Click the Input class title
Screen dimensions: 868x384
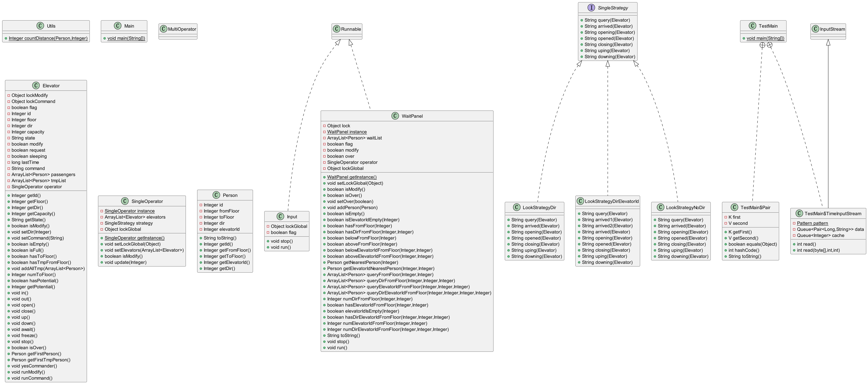point(292,217)
